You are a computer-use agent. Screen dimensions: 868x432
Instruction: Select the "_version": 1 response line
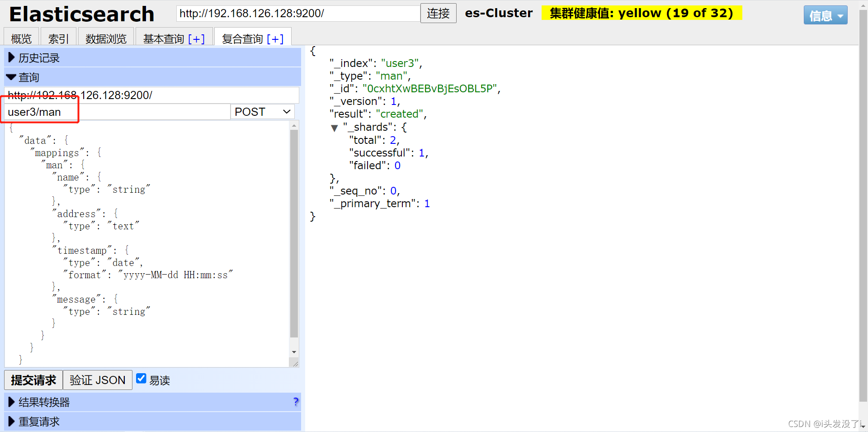pyautogui.click(x=365, y=101)
